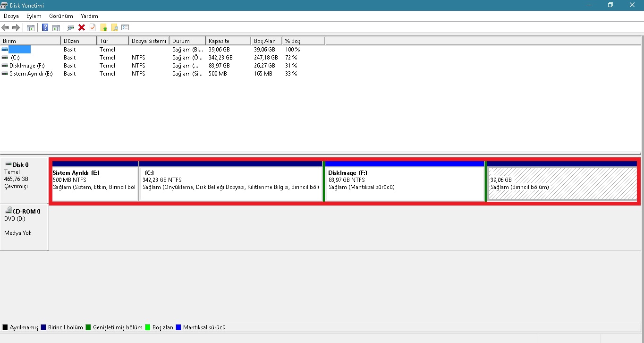Click the bright green Boş alan legend swatch
Screen dimensions: 644x343
148,327
